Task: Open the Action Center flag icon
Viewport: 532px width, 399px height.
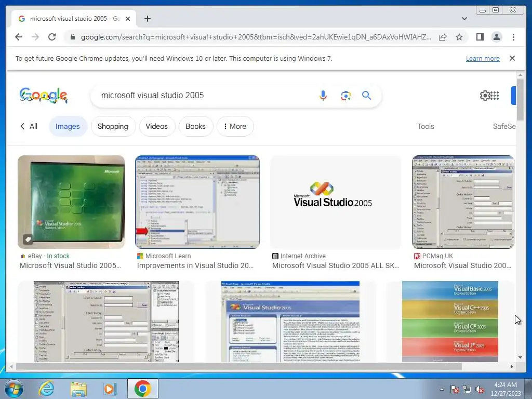Action: click(x=455, y=389)
